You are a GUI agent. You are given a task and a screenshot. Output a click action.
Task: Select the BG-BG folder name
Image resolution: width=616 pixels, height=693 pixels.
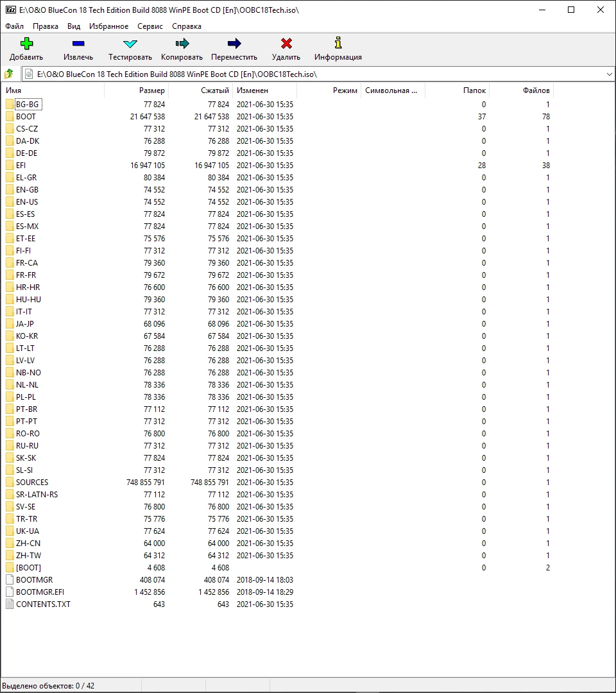(x=28, y=105)
